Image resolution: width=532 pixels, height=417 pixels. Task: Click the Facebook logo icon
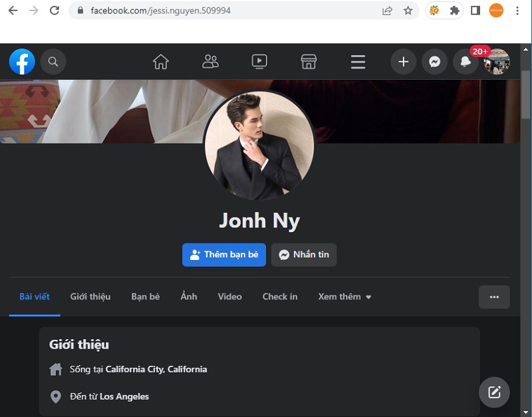(22, 62)
